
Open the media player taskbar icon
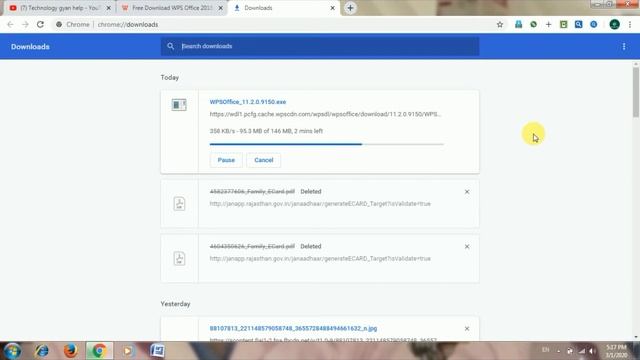(127, 351)
